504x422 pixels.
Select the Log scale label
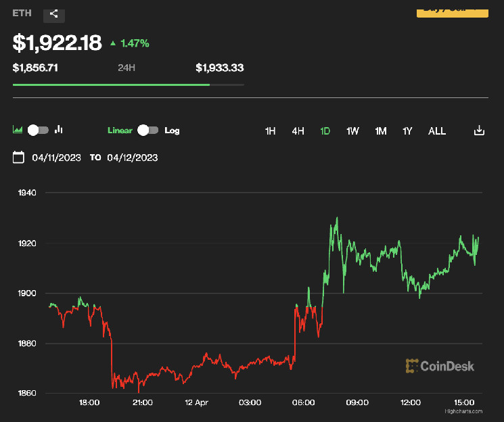pos(172,131)
